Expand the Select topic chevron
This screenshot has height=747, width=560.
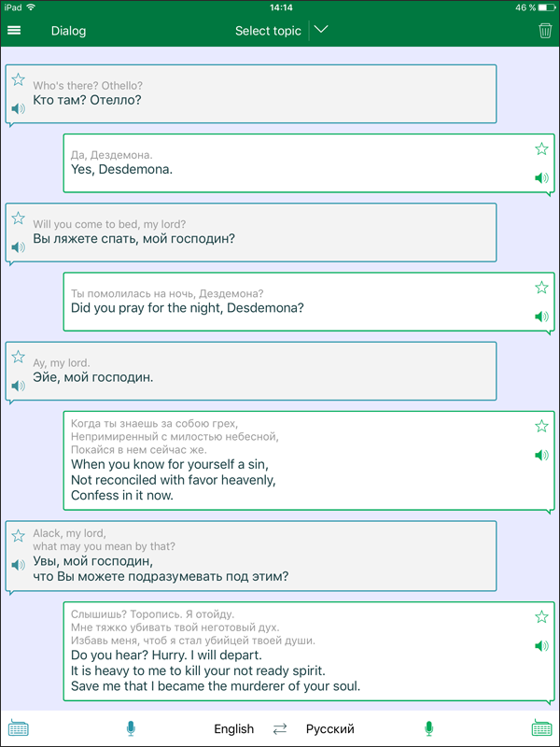click(x=321, y=30)
